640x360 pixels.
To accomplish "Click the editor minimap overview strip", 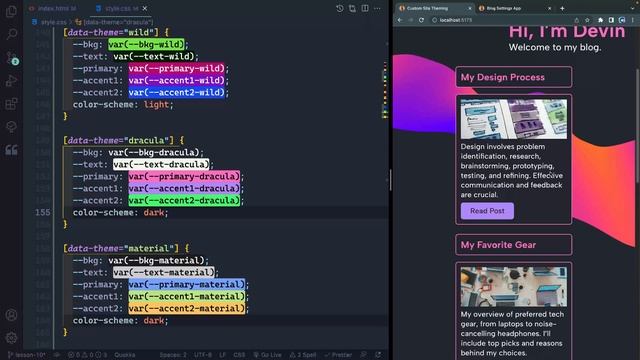I will click(385, 90).
